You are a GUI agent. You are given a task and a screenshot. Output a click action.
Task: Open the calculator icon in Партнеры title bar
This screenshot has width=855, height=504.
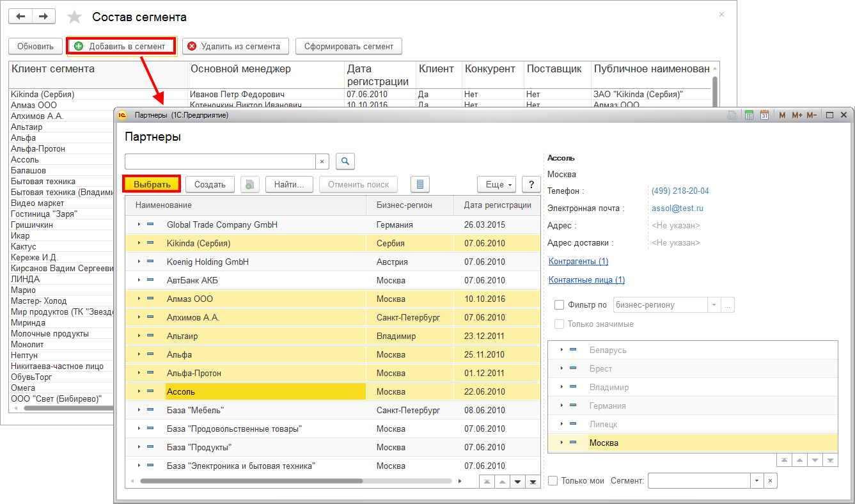click(x=749, y=115)
